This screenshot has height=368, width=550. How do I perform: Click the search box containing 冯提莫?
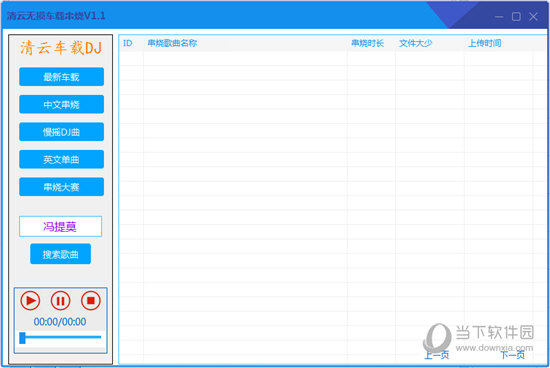tap(60, 226)
